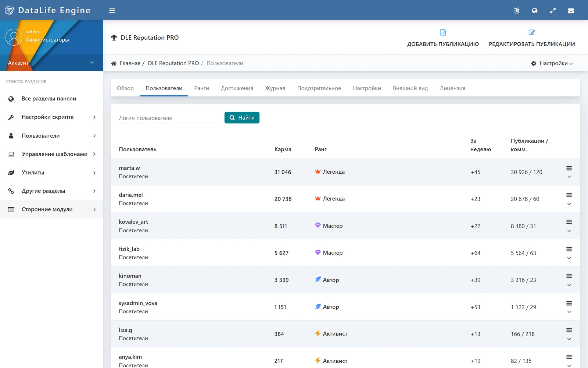Open the Внешний вид tab
This screenshot has height=368, width=588.
click(410, 88)
